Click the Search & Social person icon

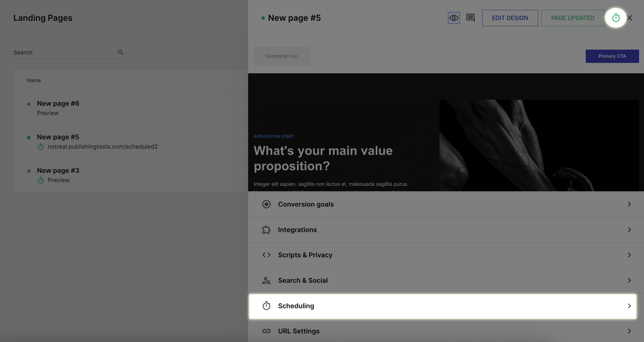266,281
